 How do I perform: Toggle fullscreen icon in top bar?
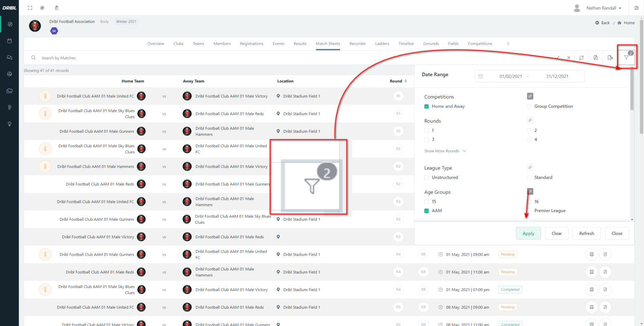[30, 8]
